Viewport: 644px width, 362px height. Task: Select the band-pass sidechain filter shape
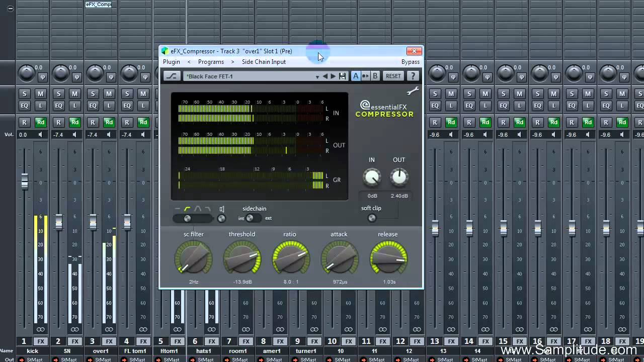(198, 209)
